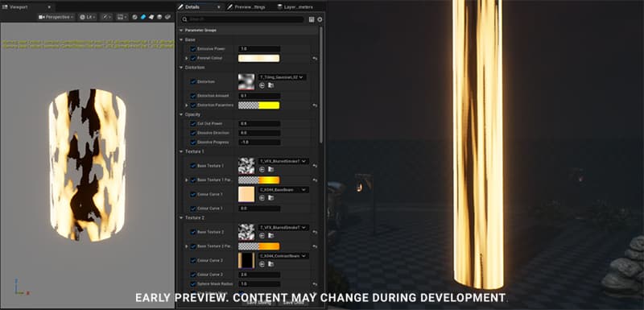The width and height of the screenshot is (644, 310).
Task: Click the Distortion texture thumbnail
Action: pos(246,81)
